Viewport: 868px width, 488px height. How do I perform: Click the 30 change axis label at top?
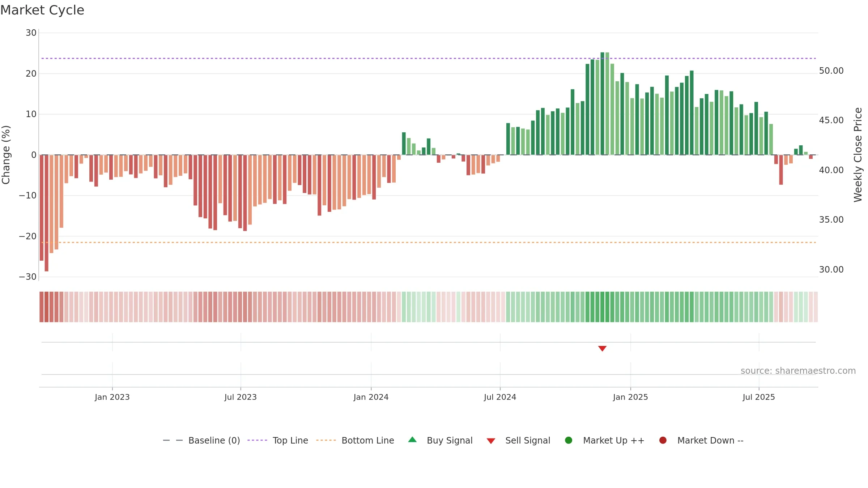click(x=31, y=33)
